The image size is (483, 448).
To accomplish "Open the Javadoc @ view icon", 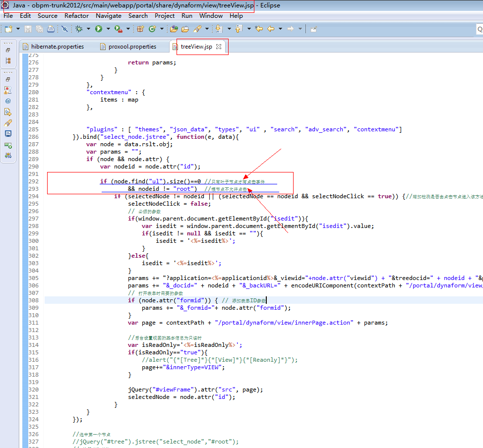I will pos(8,101).
